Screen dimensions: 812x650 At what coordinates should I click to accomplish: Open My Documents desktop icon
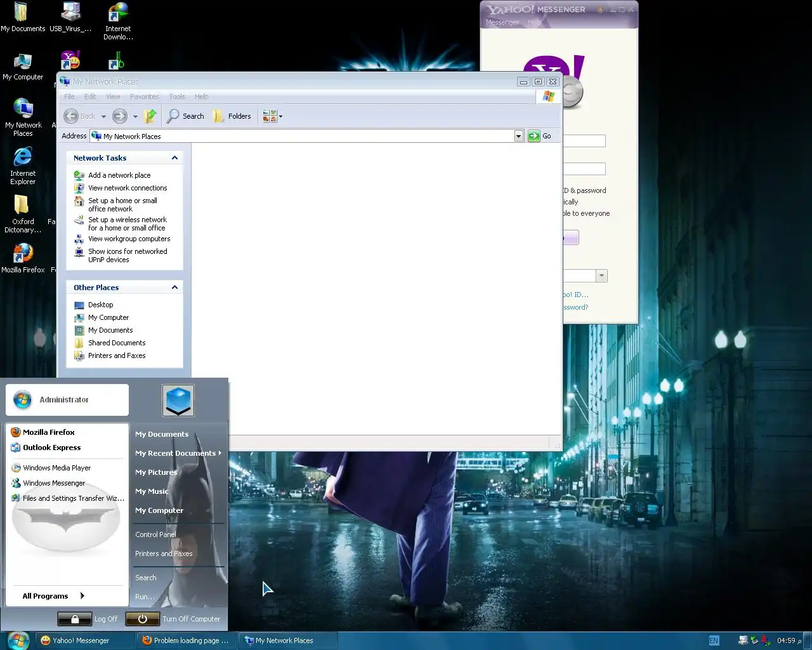(22, 17)
